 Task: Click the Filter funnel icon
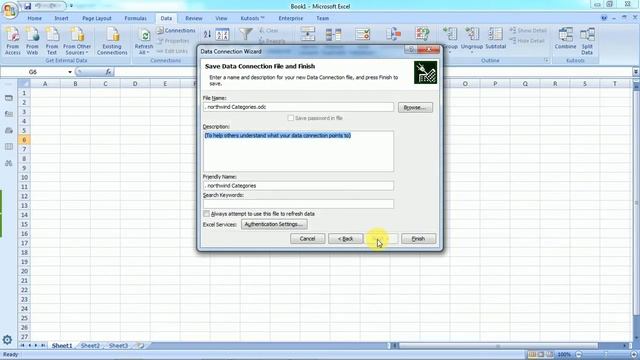[246, 34]
